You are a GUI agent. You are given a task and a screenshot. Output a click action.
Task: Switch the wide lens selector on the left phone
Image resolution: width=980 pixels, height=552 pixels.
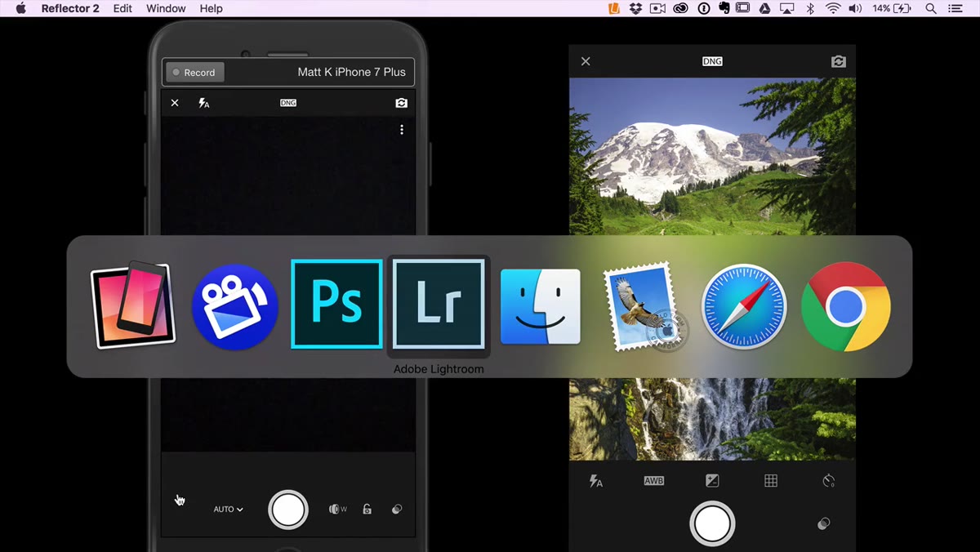click(337, 510)
